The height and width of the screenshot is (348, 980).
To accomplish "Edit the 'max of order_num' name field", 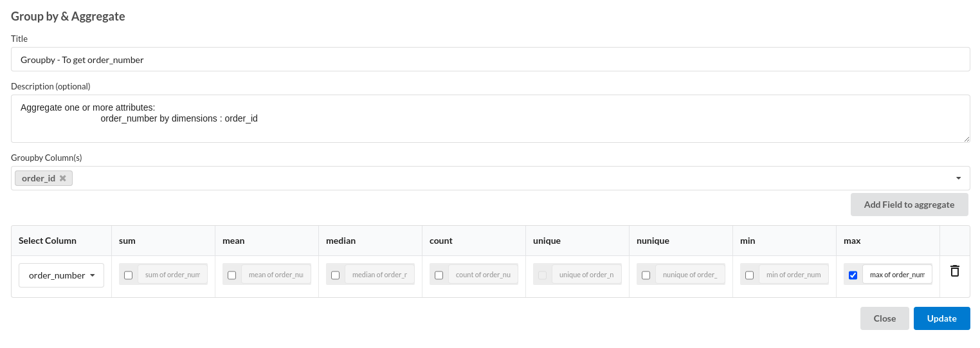I will [x=897, y=275].
